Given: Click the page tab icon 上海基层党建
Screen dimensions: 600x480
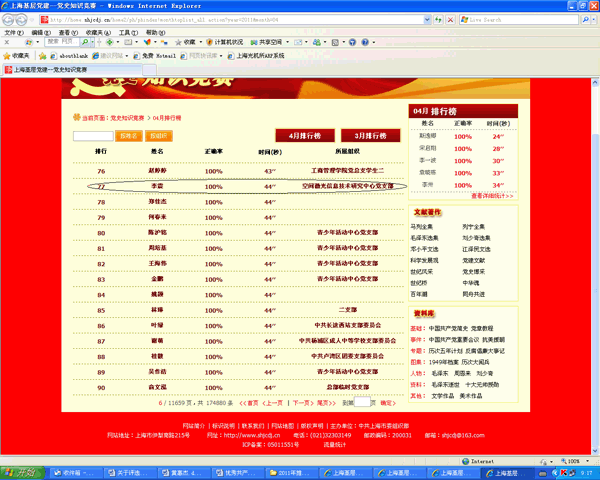Looking at the screenshot, I should [x=9, y=70].
